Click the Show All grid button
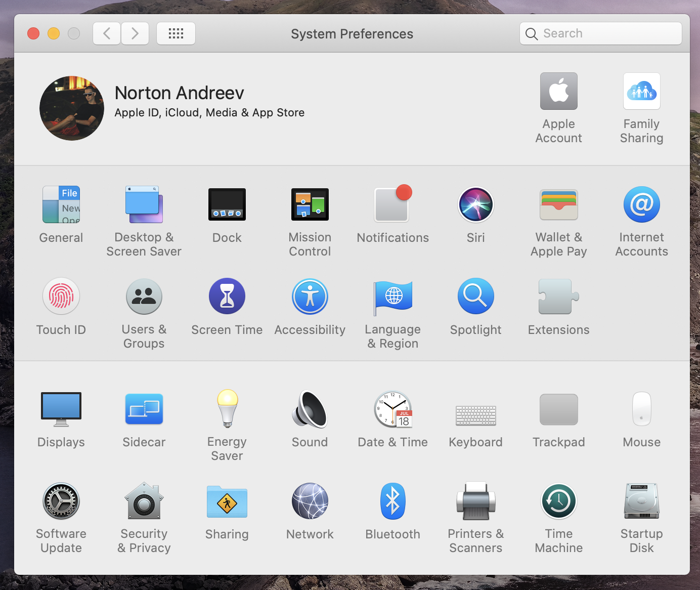This screenshot has width=700, height=590. click(176, 33)
